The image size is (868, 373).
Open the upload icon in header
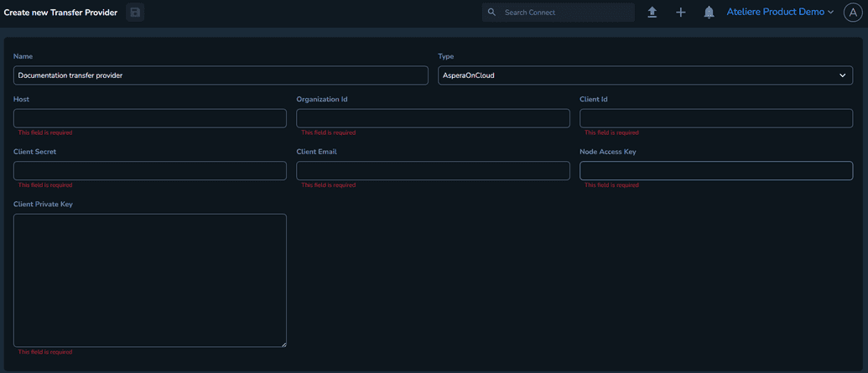(x=652, y=13)
